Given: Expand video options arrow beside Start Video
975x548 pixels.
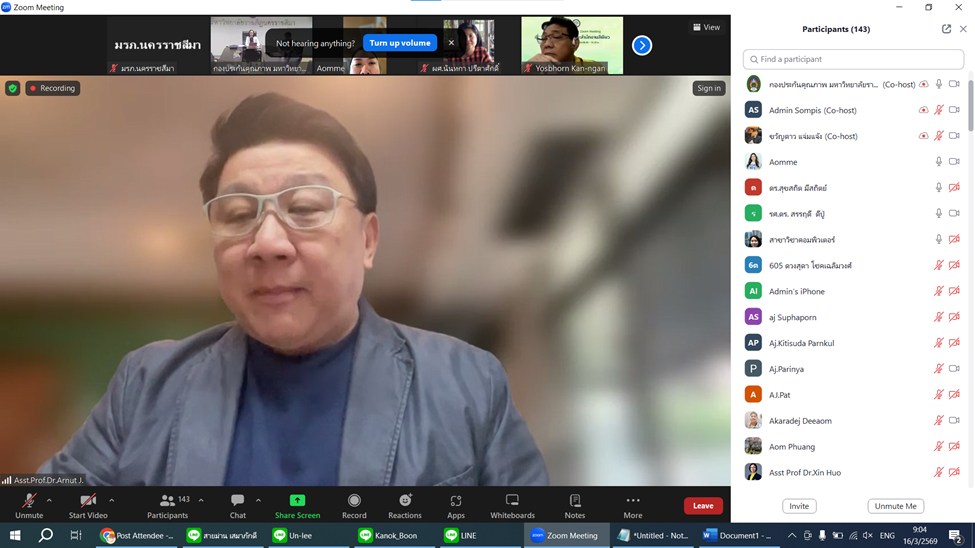Looking at the screenshot, I should pos(111,500).
